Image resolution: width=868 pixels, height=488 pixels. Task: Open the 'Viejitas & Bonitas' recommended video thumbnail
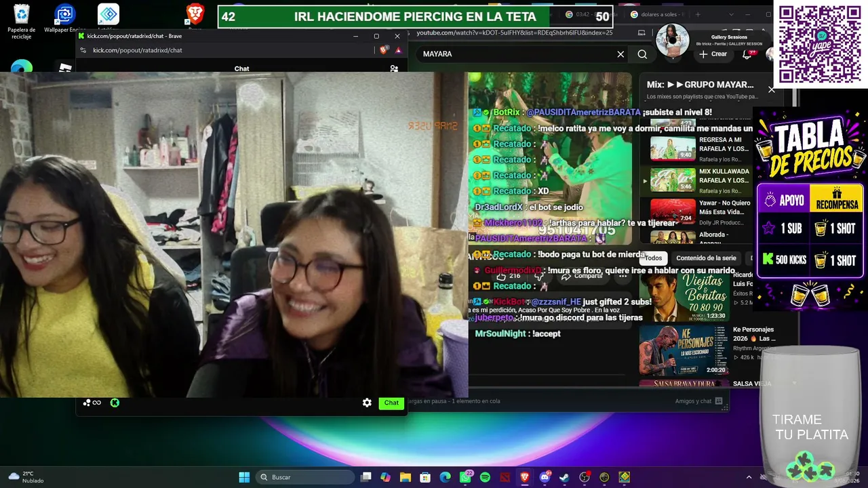[684, 297]
